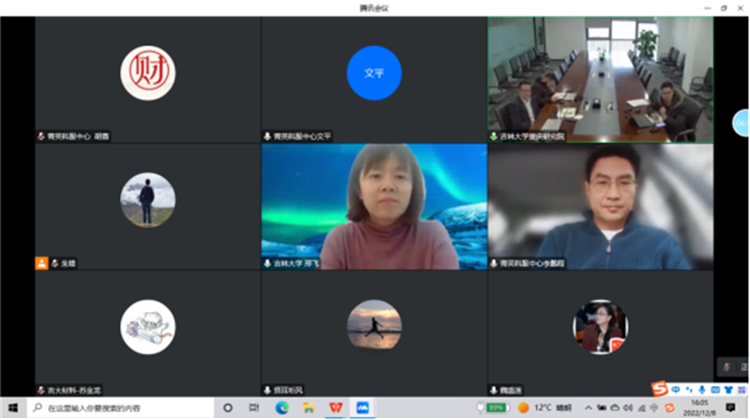The image size is (750, 420).
Task: Open Task View on the taskbar
Action: (x=254, y=408)
